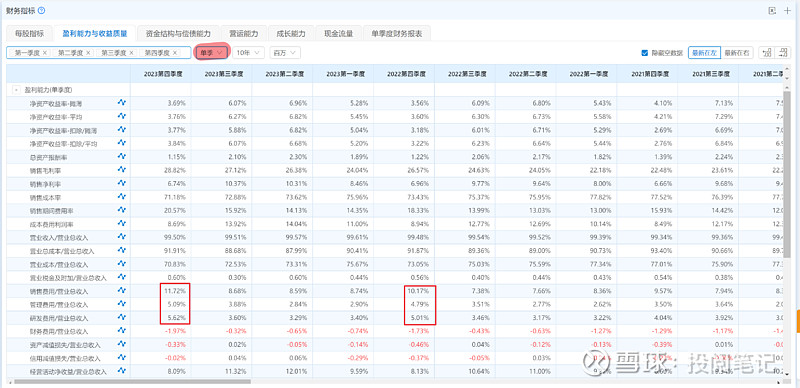Remove the 第一季度 filter tag

tap(45, 53)
